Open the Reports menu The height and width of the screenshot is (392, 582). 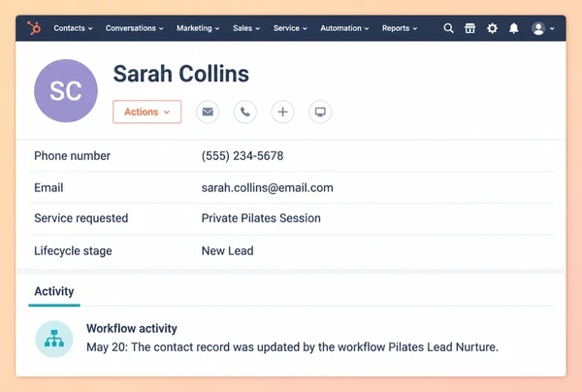(400, 28)
